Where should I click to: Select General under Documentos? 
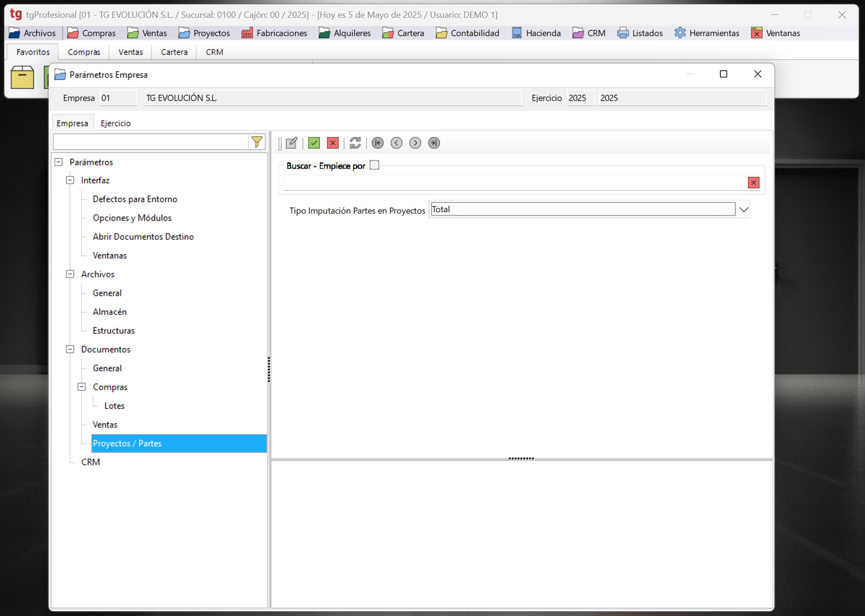107,368
